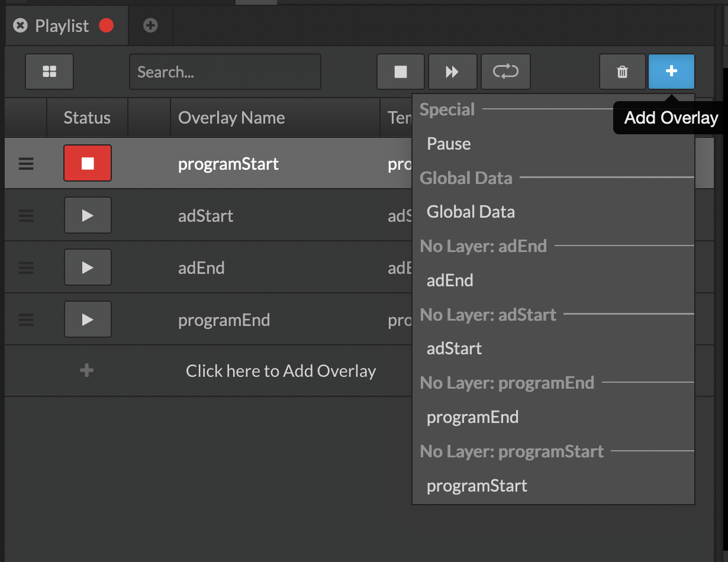728x562 pixels.
Task: Choose Global Data in the dropdown
Action: coord(471,212)
